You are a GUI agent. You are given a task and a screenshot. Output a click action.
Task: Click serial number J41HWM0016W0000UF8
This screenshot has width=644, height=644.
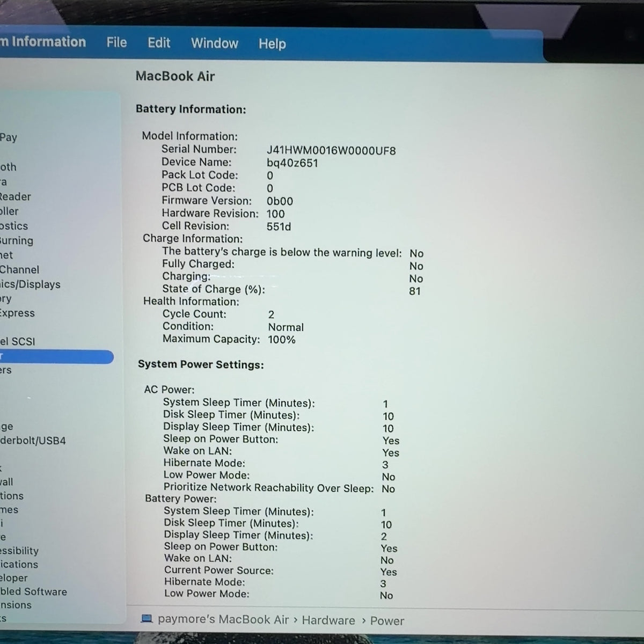(331, 151)
